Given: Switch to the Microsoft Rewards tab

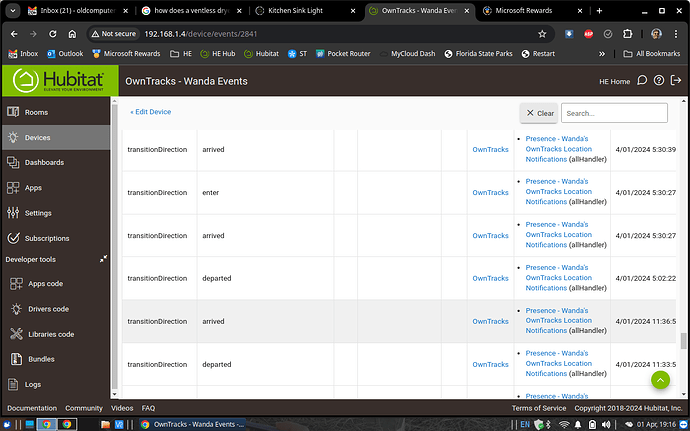Looking at the screenshot, I should click(532, 11).
